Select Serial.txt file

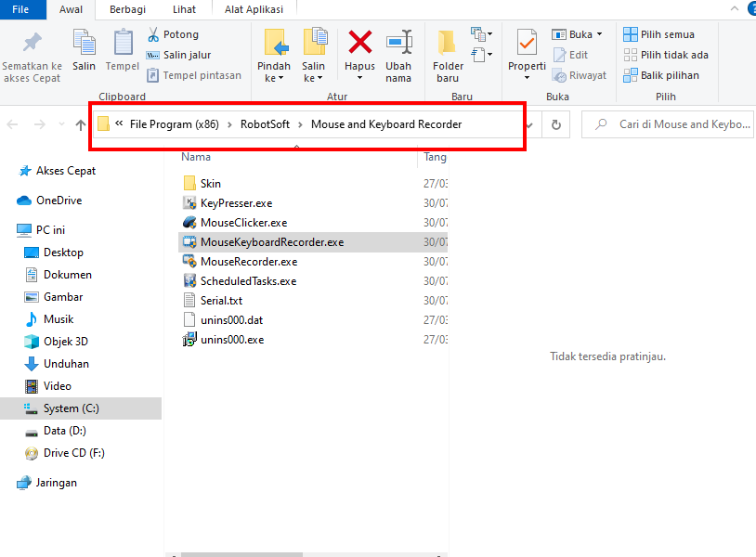click(x=221, y=301)
